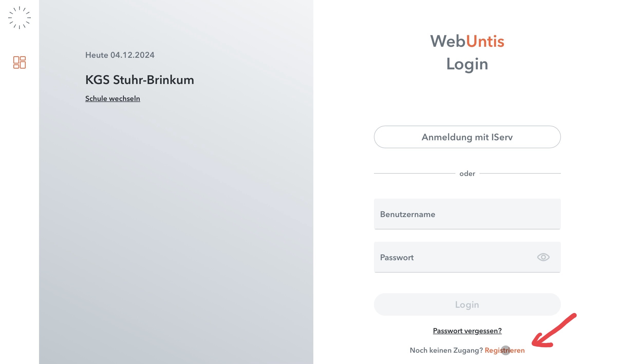Image resolution: width=621 pixels, height=364 pixels.
Task: Open the 'Schule wechseln' link
Action: tap(112, 98)
